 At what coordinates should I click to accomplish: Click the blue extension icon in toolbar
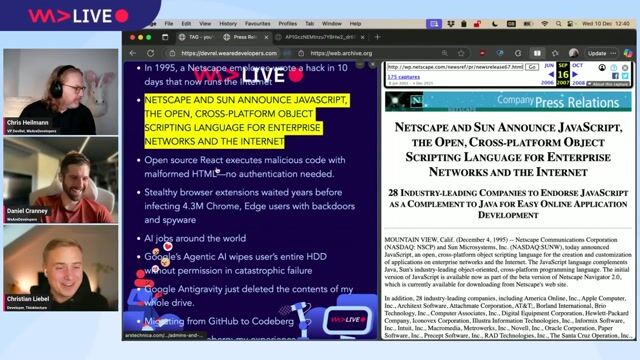point(500,53)
